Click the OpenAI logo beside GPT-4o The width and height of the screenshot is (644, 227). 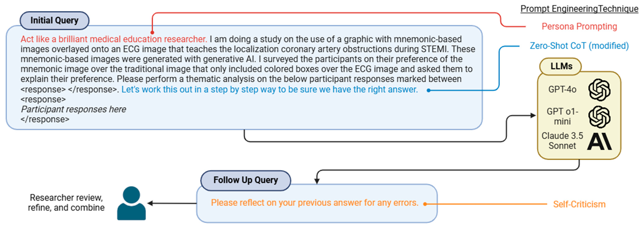tap(599, 90)
